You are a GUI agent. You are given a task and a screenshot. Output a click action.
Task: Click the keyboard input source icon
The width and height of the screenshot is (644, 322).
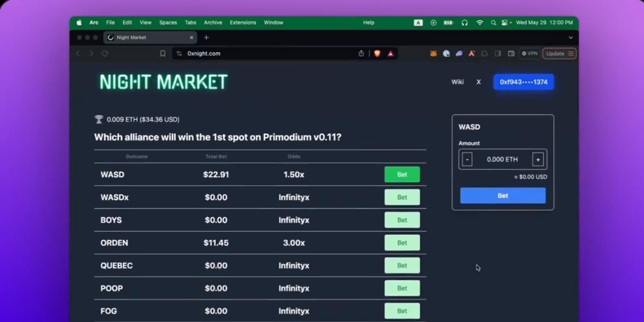point(418,23)
